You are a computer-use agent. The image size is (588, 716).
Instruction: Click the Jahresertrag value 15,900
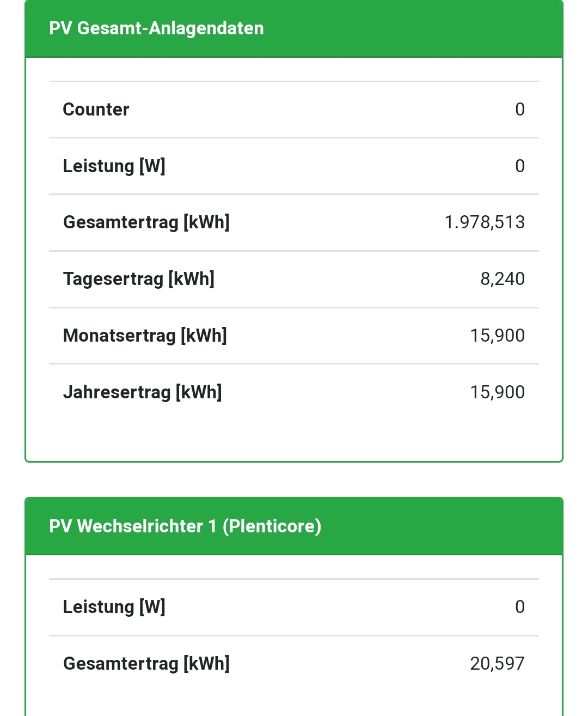497,392
